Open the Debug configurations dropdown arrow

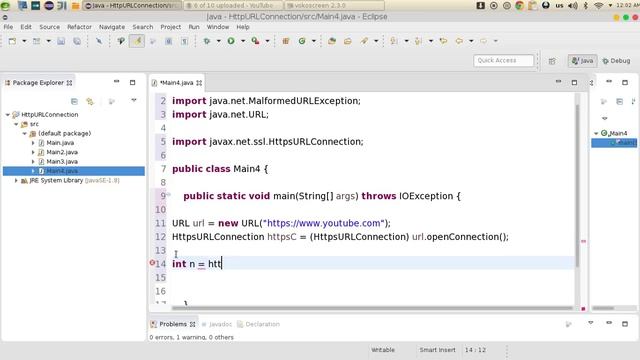(218, 41)
